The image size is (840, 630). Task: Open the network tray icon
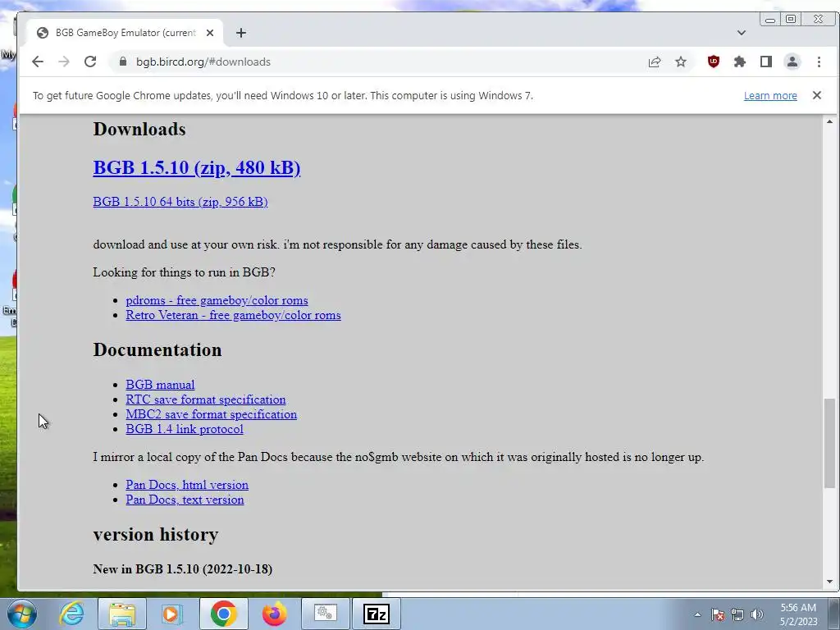pyautogui.click(x=737, y=614)
